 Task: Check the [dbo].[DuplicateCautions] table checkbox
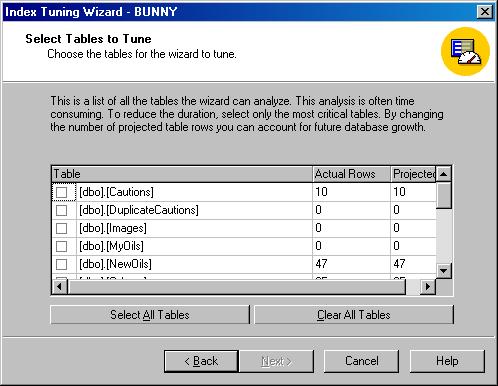click(x=62, y=210)
